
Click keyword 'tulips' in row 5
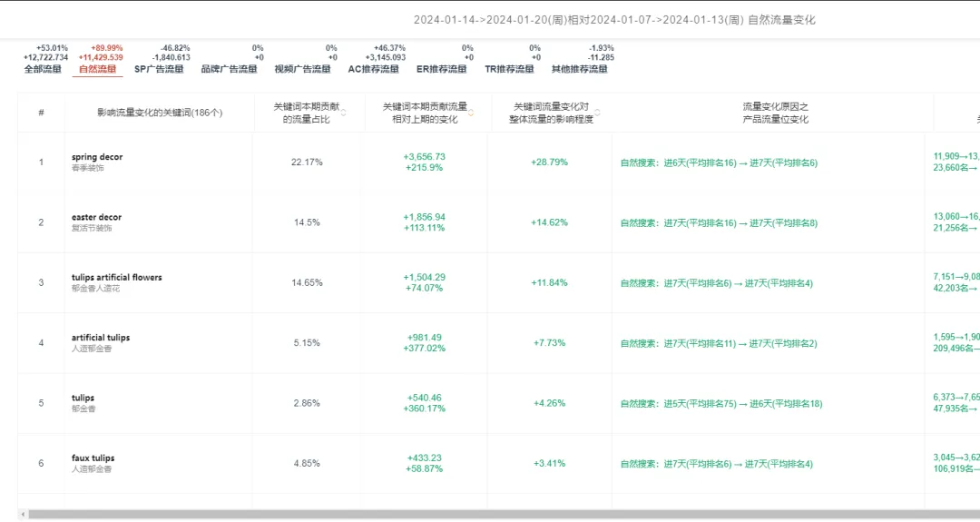click(83, 398)
